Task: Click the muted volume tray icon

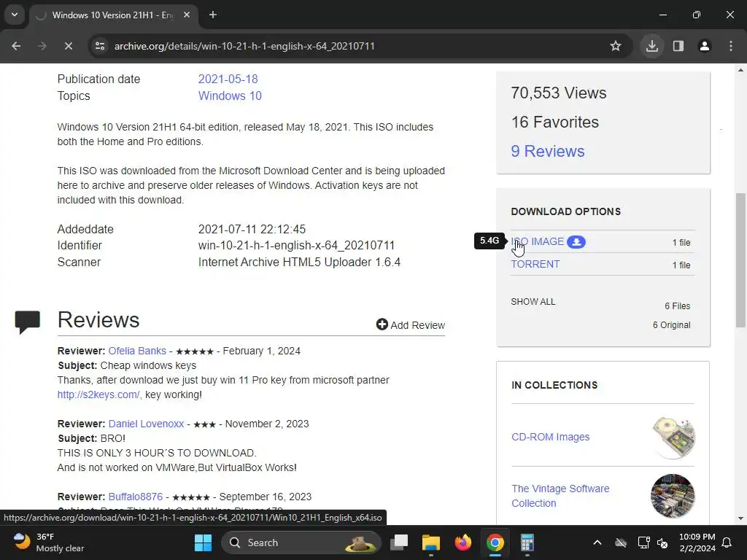Action: (x=662, y=542)
